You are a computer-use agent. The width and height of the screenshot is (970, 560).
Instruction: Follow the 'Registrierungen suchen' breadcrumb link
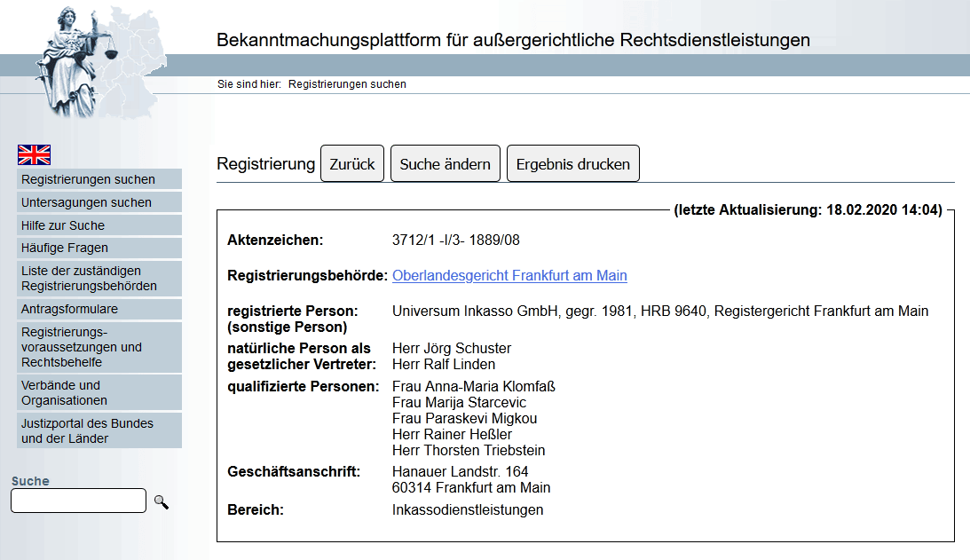[345, 83]
